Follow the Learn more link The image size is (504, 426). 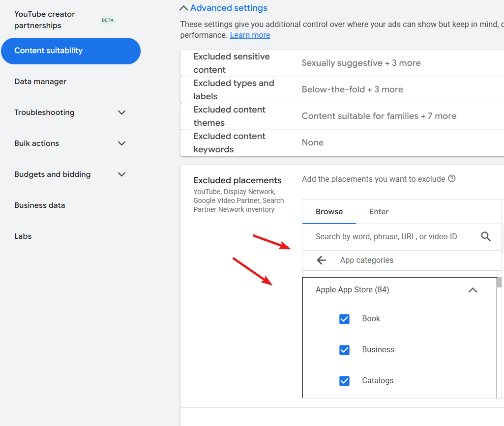click(250, 35)
